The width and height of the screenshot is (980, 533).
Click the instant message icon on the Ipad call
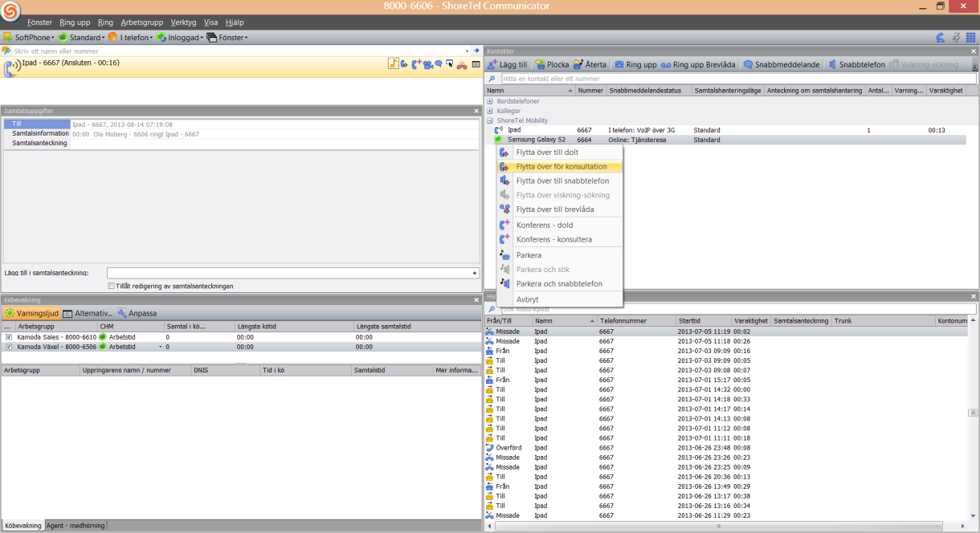point(439,64)
